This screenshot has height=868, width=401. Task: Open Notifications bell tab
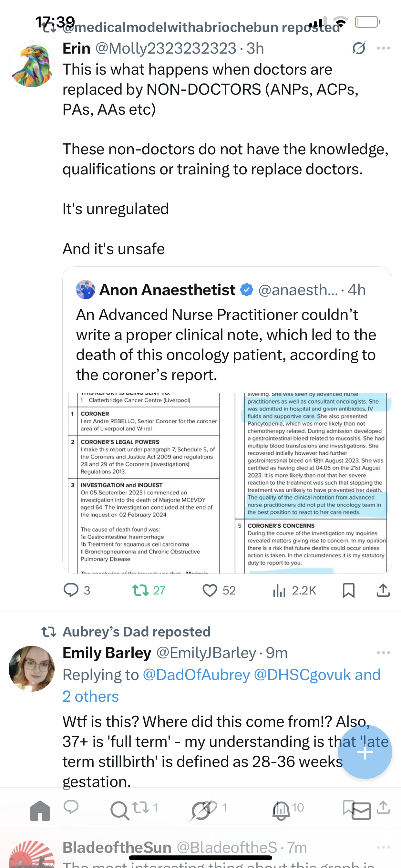tap(281, 811)
